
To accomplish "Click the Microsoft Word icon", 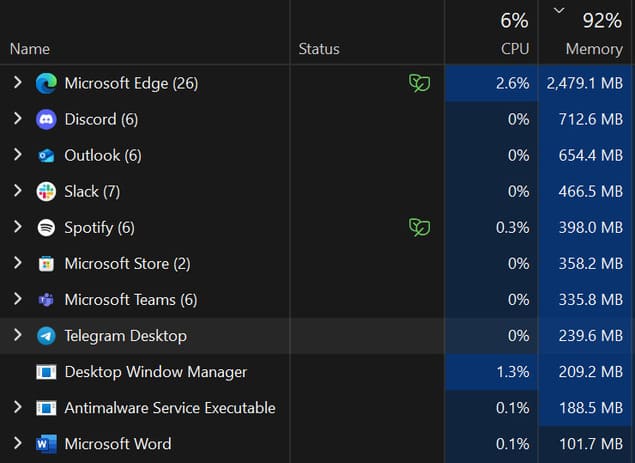I will click(x=46, y=444).
